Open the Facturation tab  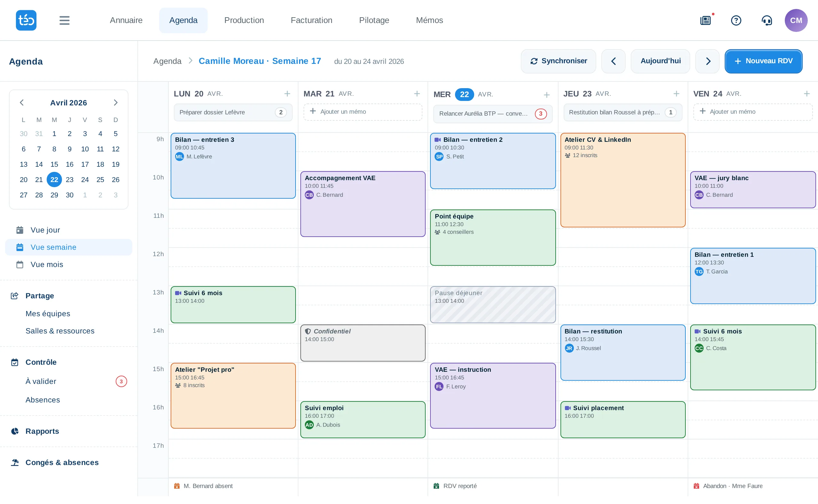coord(312,20)
